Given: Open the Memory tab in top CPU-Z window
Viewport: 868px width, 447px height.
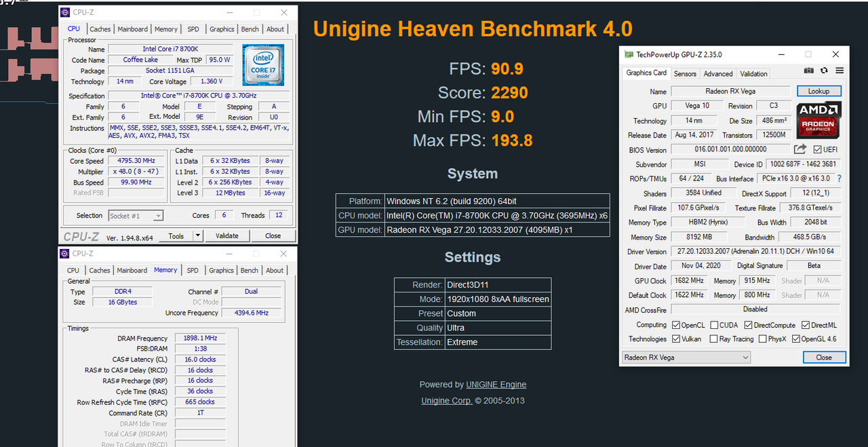Looking at the screenshot, I should tap(166, 29).
